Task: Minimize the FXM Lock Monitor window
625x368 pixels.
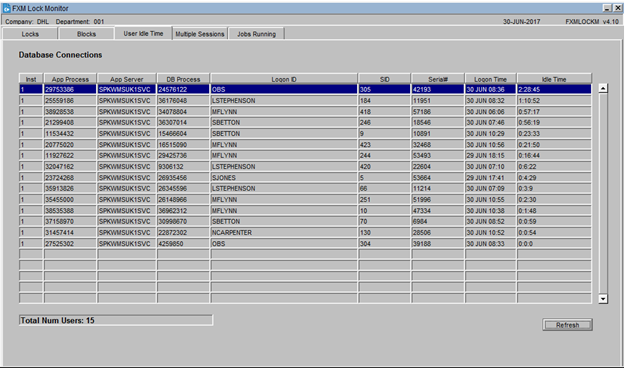Action: pos(607,8)
